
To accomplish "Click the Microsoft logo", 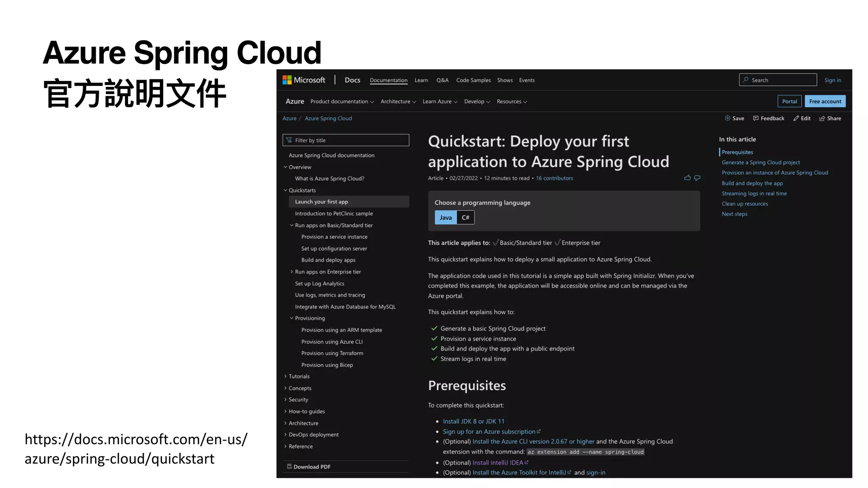I will point(303,80).
